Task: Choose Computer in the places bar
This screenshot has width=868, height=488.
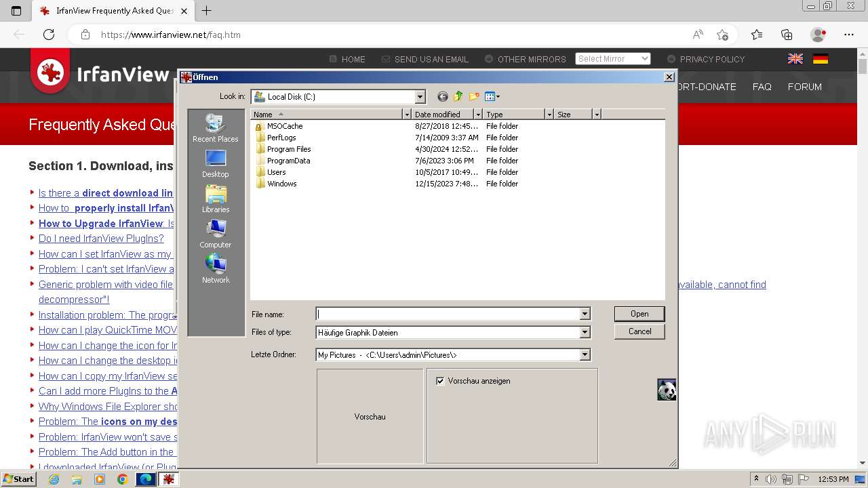Action: coord(216,234)
